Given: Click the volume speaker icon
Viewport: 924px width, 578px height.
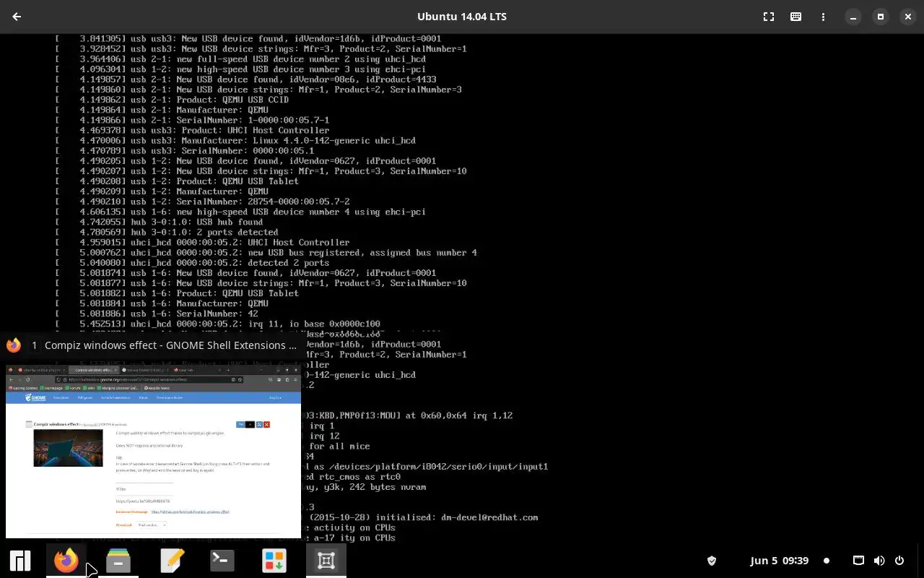Looking at the screenshot, I should (879, 561).
